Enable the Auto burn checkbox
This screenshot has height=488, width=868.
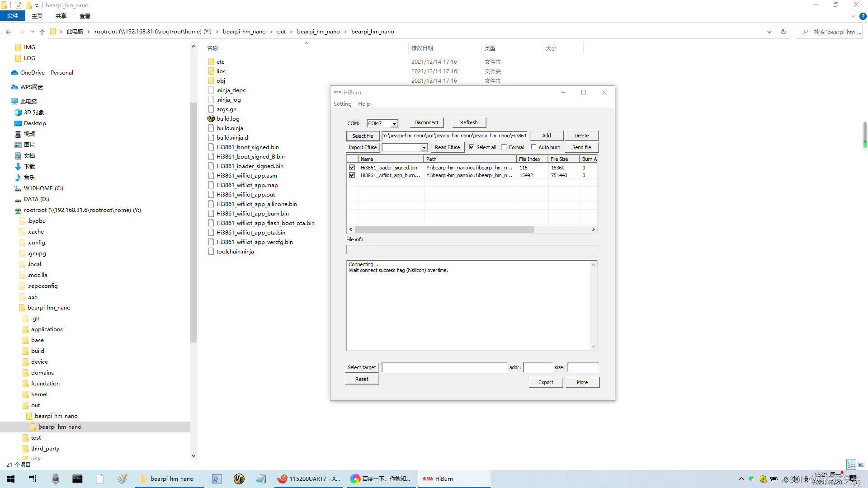click(x=533, y=147)
